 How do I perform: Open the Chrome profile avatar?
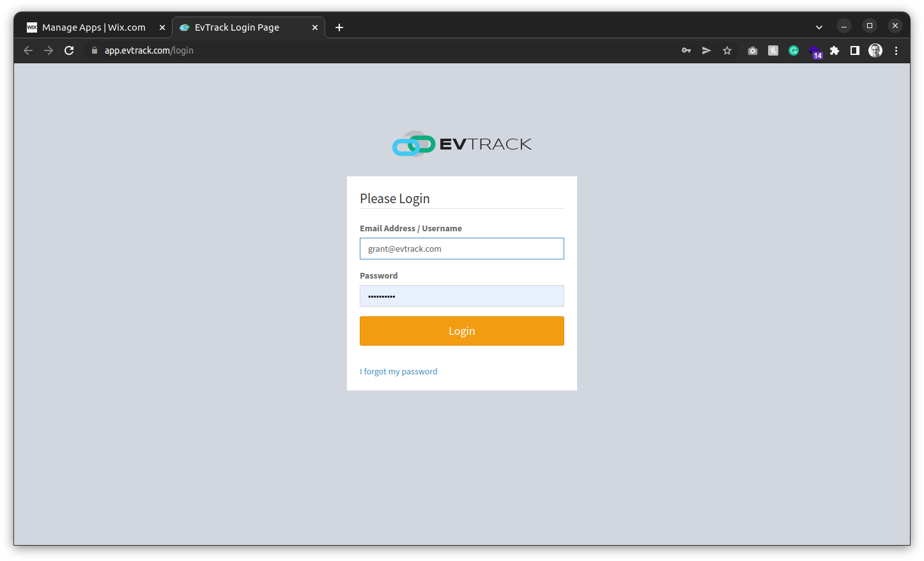coord(875,50)
